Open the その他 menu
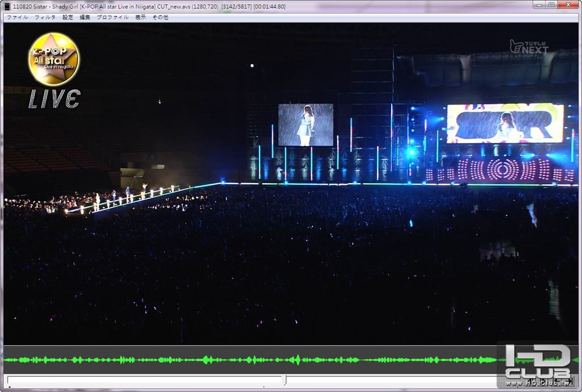Screen dimensions: 582x392 pos(160,17)
